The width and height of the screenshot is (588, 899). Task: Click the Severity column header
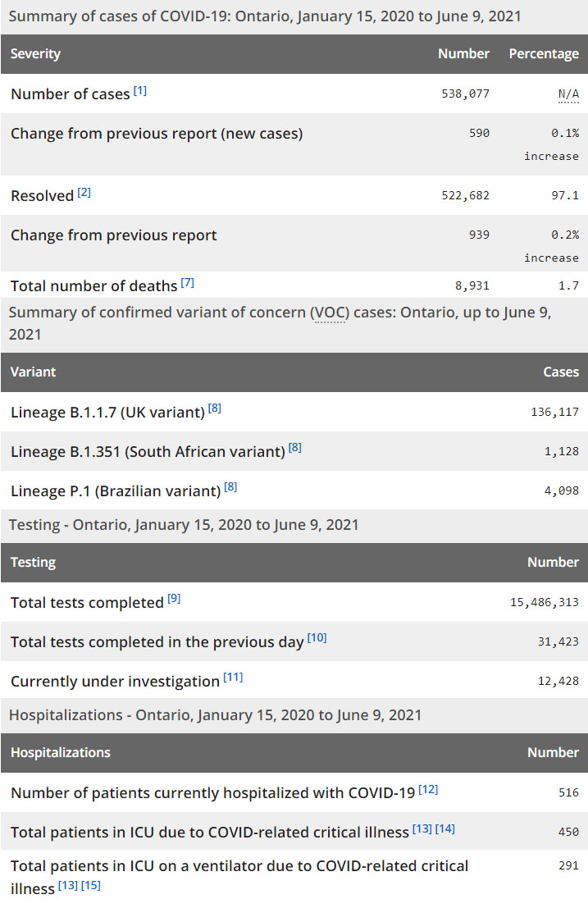click(x=36, y=54)
